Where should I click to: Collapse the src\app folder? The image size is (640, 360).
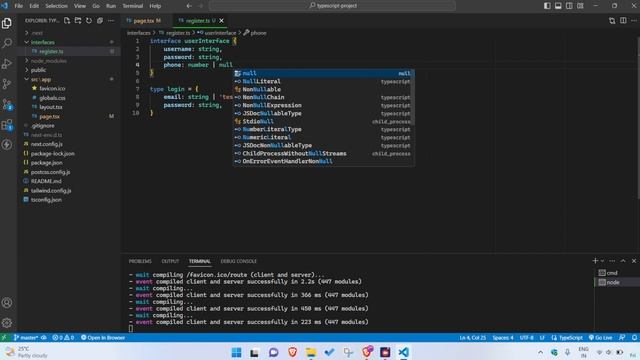click(x=69, y=79)
